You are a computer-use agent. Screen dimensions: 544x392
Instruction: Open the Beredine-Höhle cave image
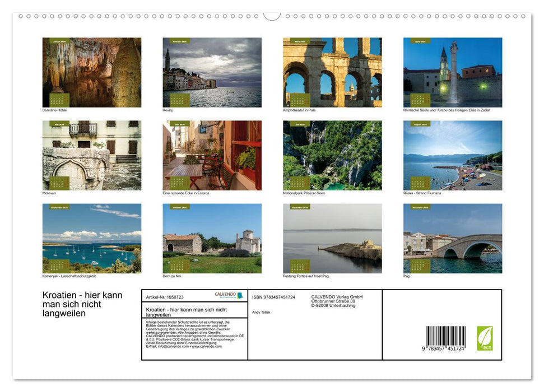[92, 72]
